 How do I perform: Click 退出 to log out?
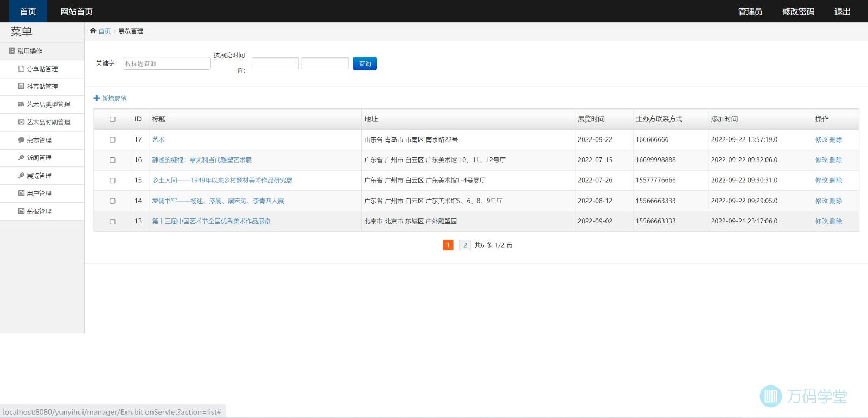[x=842, y=11]
